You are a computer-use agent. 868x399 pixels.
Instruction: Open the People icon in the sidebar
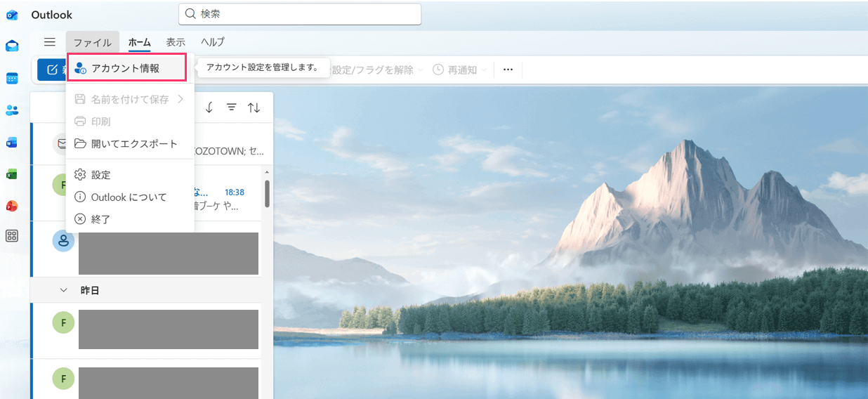point(12,110)
